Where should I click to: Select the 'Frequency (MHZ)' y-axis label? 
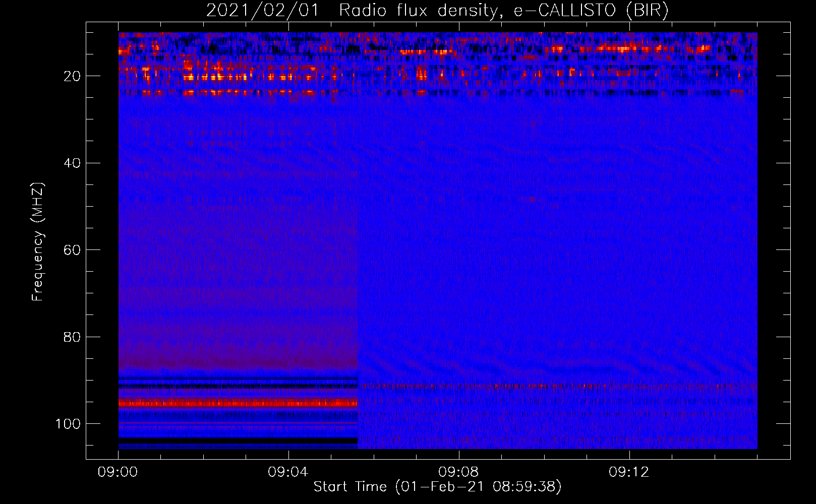point(38,241)
